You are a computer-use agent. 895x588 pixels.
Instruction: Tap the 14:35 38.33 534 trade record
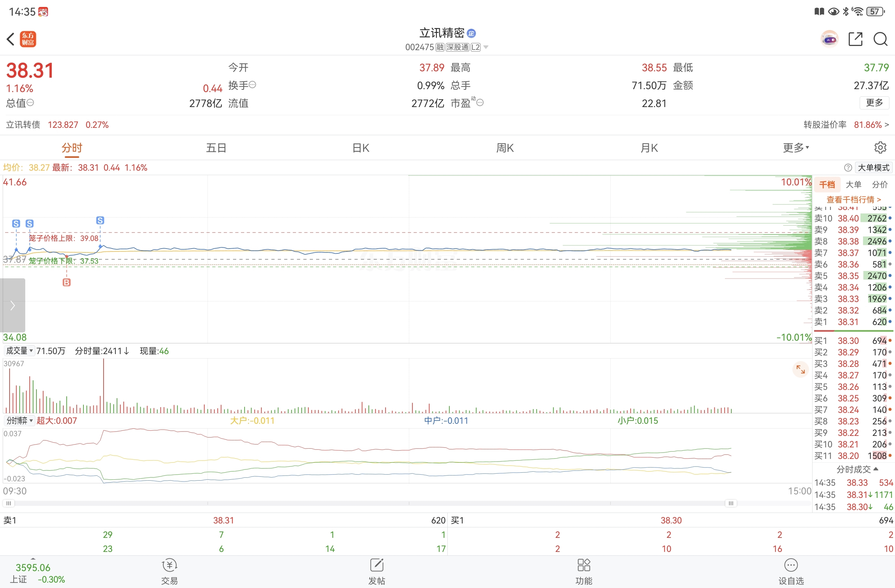[853, 482]
